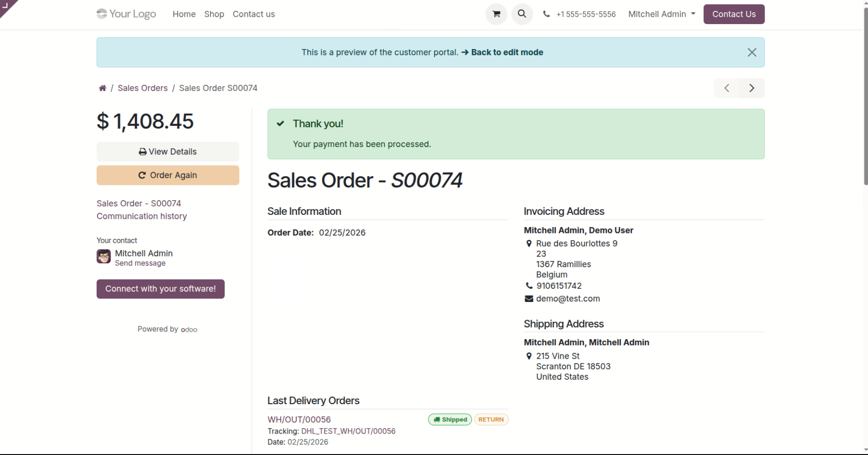This screenshot has height=455, width=868.
Task: Click the home breadcrumb icon
Action: (x=103, y=88)
